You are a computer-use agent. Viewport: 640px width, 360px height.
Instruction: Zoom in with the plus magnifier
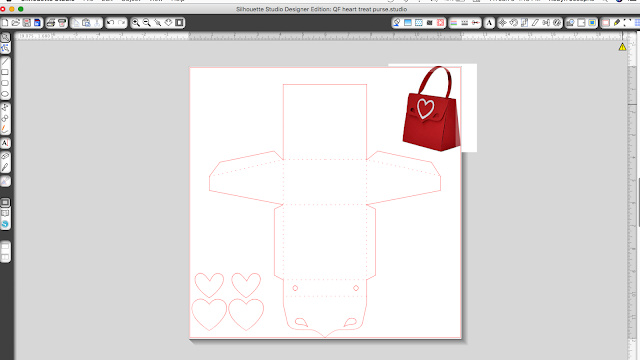click(x=136, y=23)
